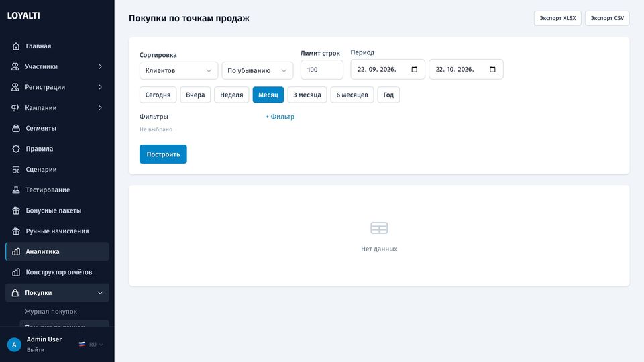Screen dimensions: 644x362
Task: Open Правила in the sidebar
Action: click(57, 149)
